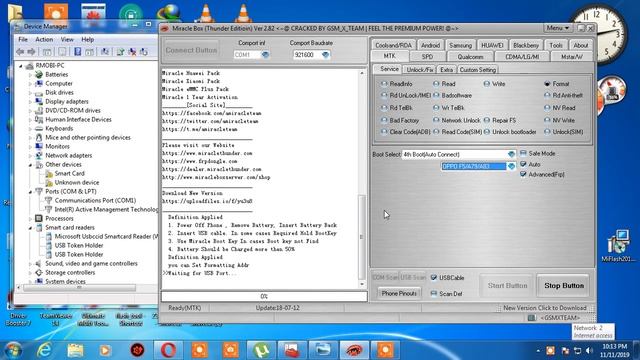Expand the Disk drives node
The image size is (640, 360).
click(31, 93)
